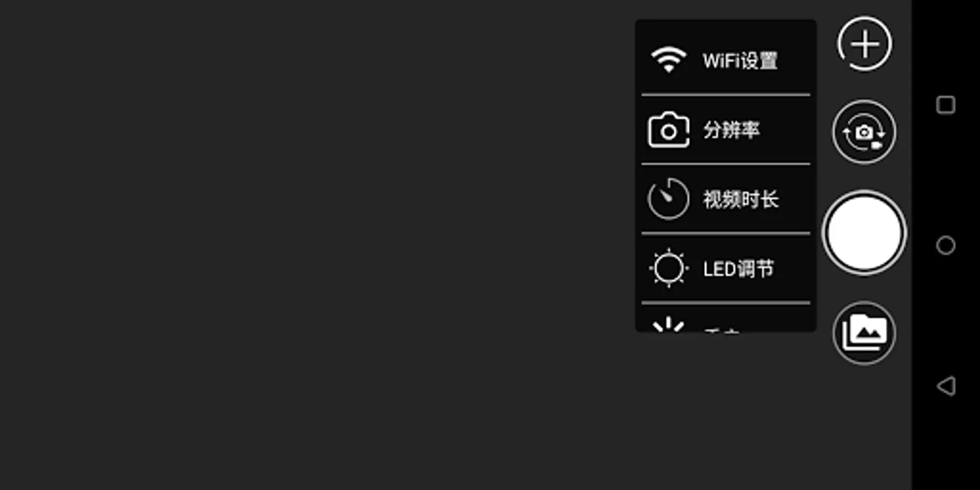Tap Android recent apps square button
Viewport: 980px width, 490px height.
tap(946, 105)
